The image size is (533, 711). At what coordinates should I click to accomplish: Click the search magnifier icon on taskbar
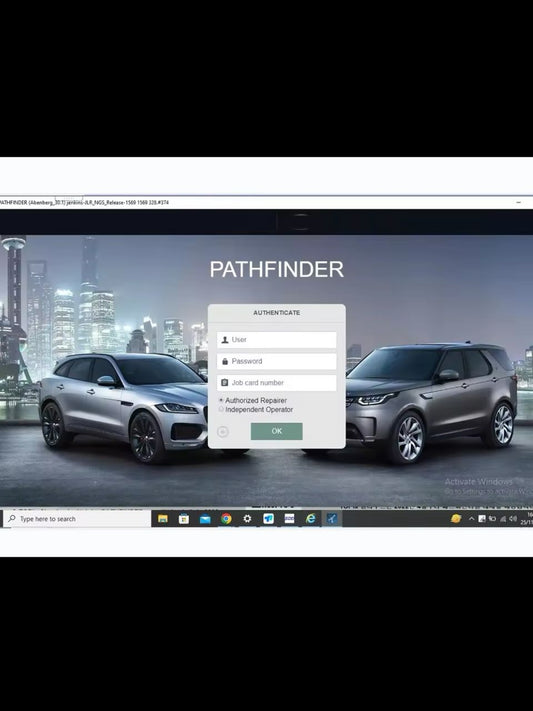point(12,518)
